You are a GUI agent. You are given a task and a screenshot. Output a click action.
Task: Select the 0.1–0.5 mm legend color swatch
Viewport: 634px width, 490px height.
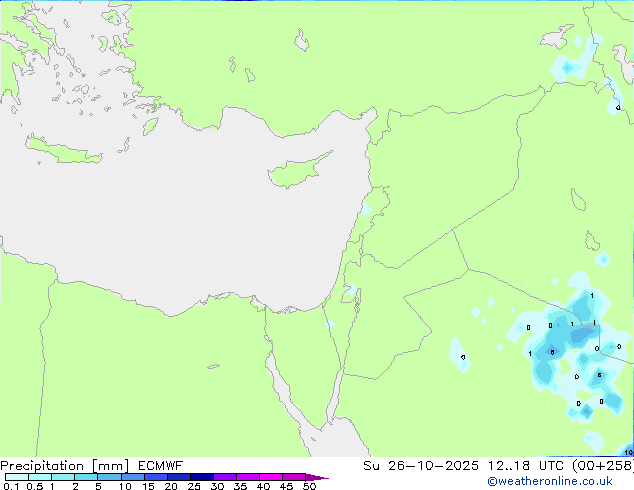17,477
